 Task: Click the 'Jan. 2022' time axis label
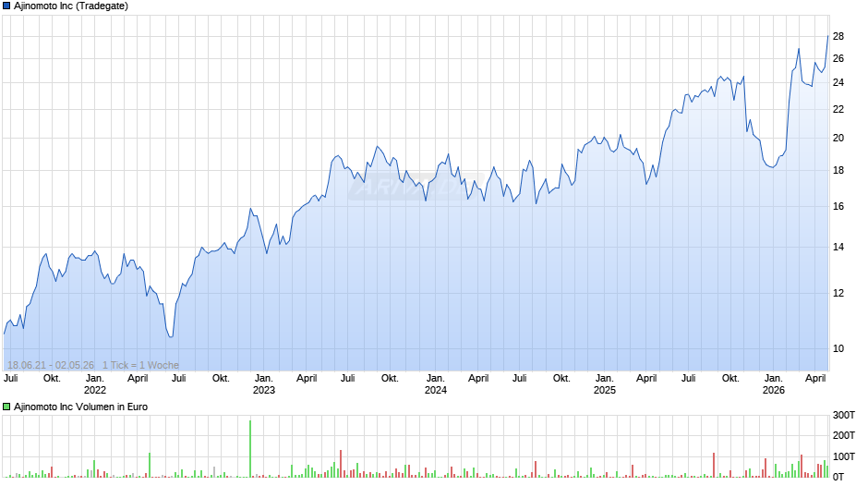[x=95, y=384]
